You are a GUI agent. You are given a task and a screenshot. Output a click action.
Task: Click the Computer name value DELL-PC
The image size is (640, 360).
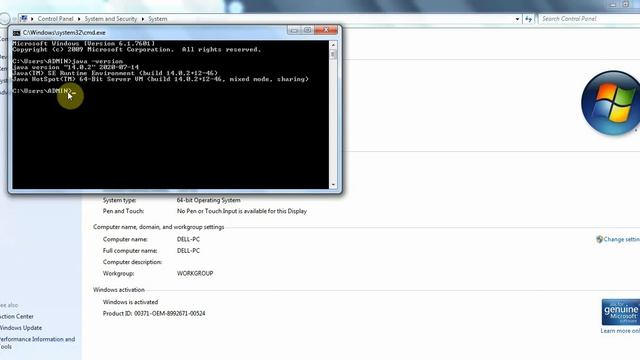click(x=188, y=239)
